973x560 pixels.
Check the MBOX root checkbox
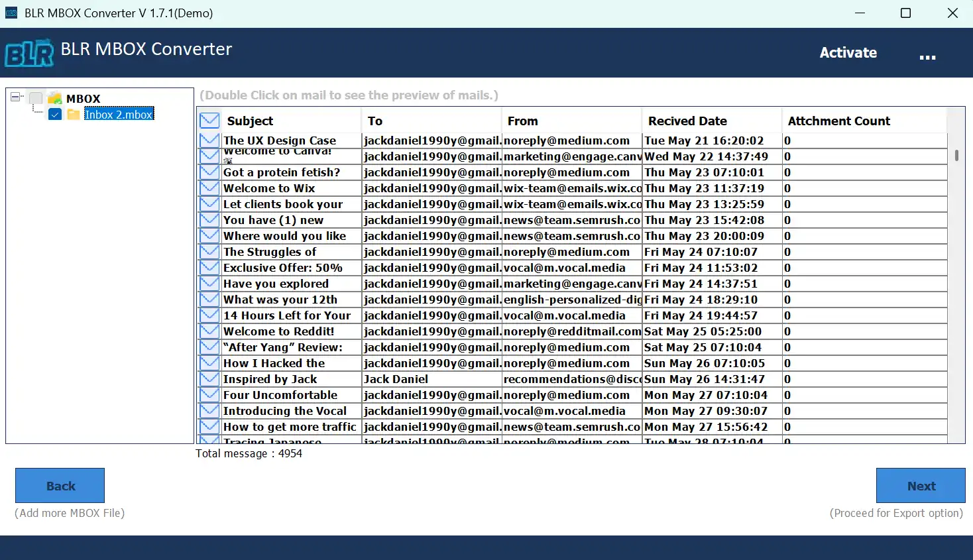point(36,97)
